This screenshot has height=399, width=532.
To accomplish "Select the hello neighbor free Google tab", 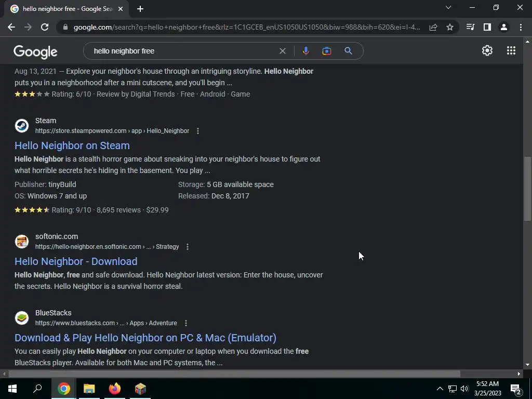I will [66, 9].
